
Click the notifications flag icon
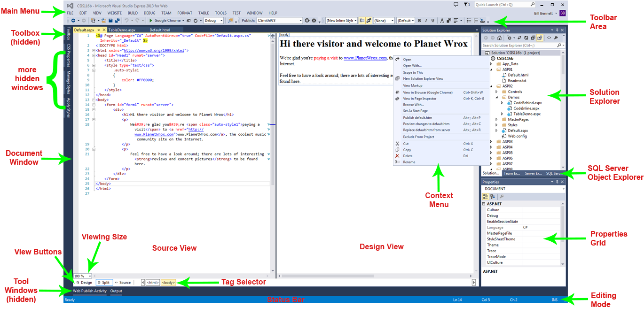pyautogui.click(x=466, y=4)
